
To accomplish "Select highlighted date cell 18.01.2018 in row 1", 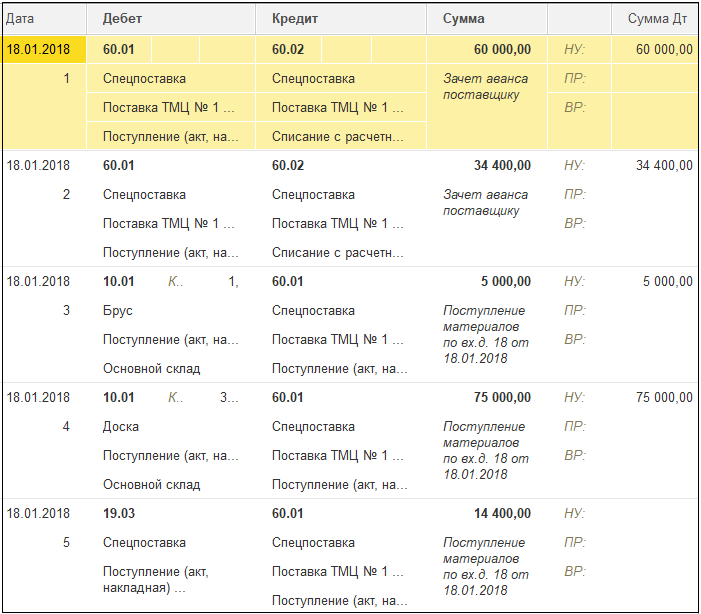I will click(44, 49).
